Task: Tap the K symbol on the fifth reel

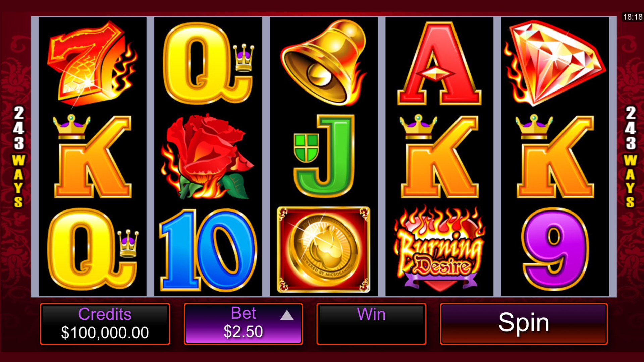Action: click(555, 156)
